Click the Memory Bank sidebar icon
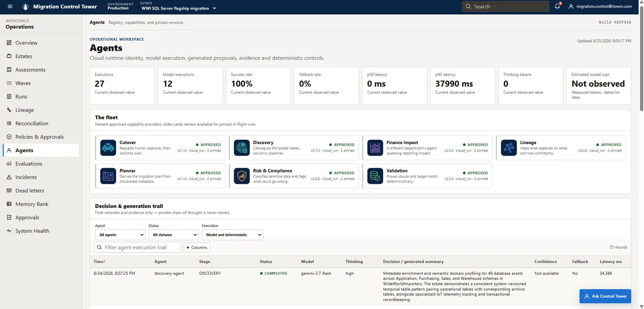 click(x=9, y=204)
